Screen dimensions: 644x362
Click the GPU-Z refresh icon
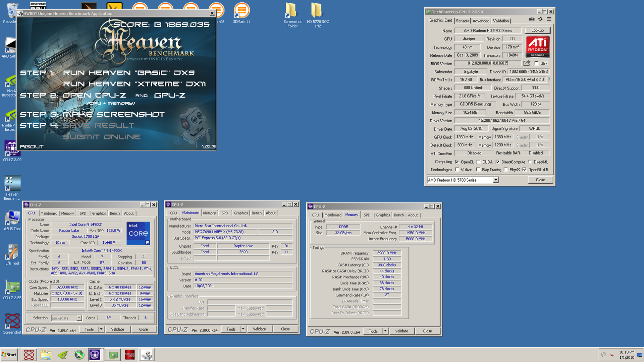(540, 19)
